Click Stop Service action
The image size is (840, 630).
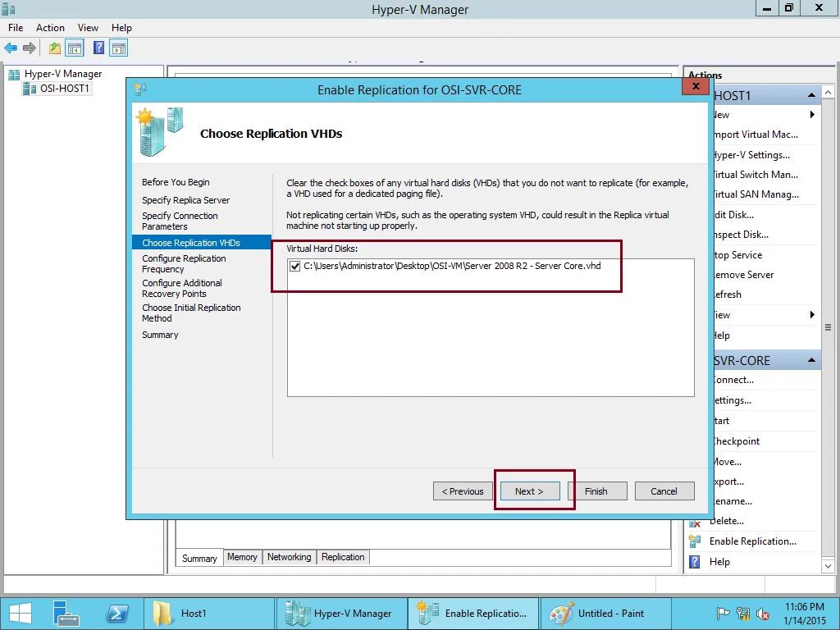[737, 255]
